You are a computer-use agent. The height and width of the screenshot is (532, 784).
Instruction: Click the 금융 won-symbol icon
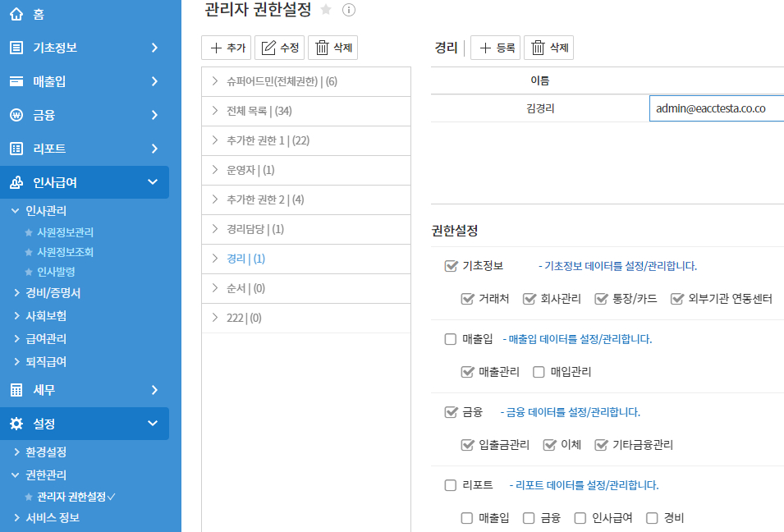[x=16, y=115]
